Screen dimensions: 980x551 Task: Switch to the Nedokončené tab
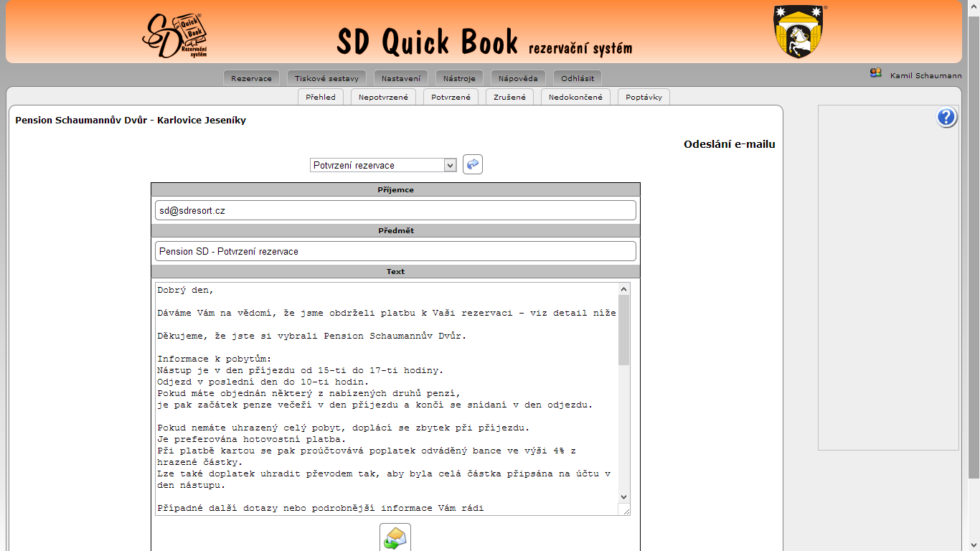575,97
